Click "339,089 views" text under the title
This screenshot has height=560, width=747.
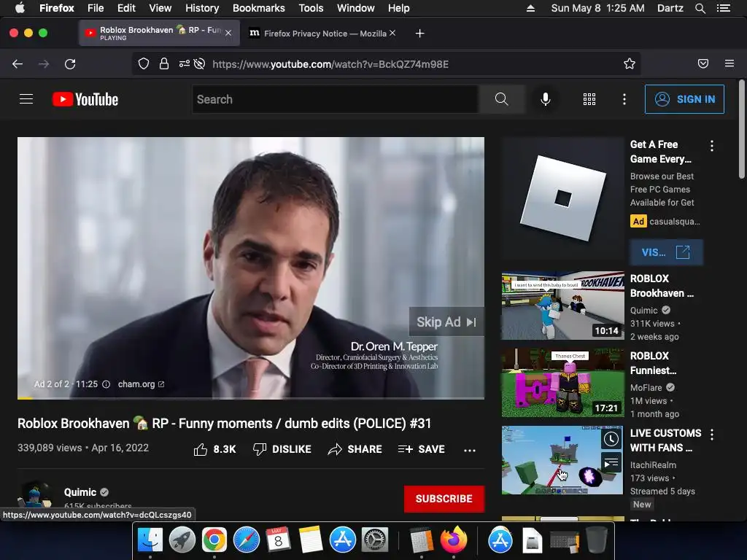50,448
